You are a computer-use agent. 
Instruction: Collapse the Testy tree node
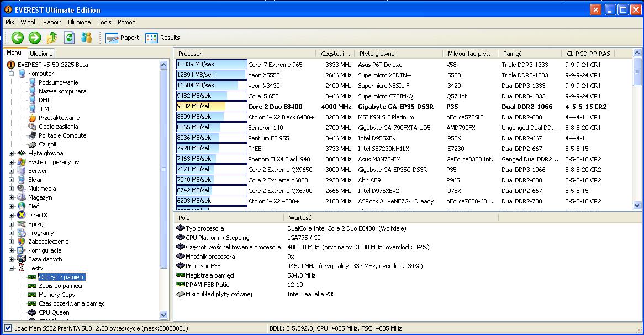(12, 268)
